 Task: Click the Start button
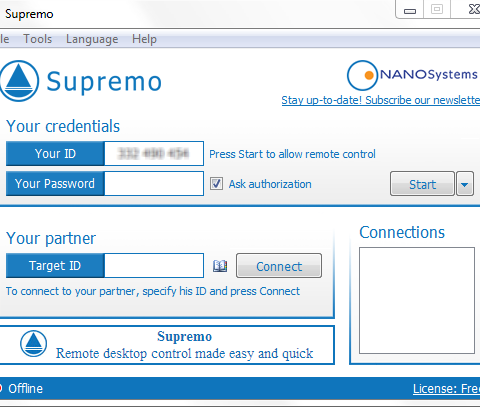[x=422, y=184]
